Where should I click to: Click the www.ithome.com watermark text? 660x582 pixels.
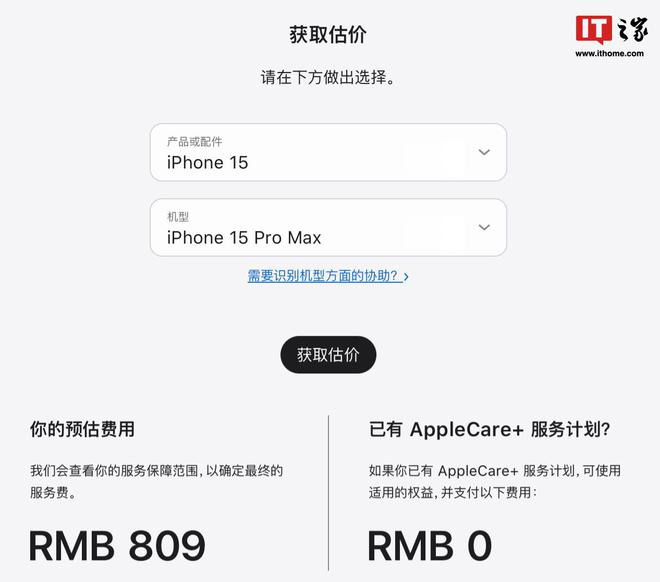point(609,53)
